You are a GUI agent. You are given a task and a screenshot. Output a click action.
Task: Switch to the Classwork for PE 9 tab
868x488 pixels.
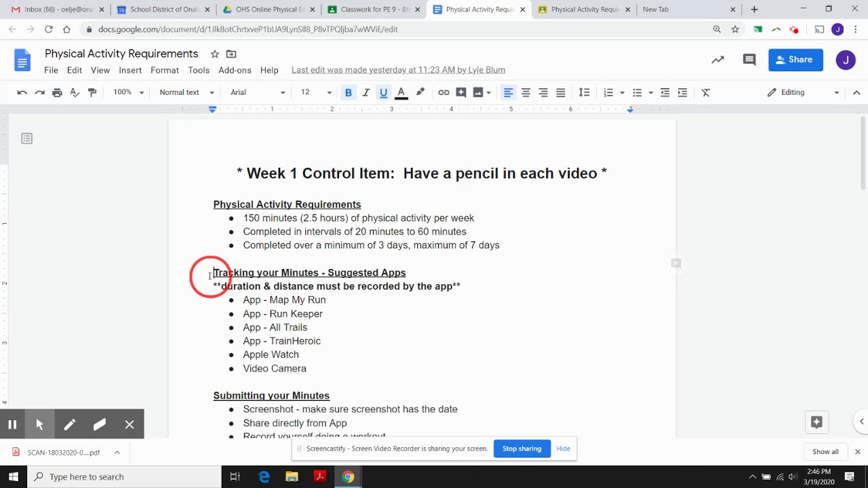coord(374,9)
